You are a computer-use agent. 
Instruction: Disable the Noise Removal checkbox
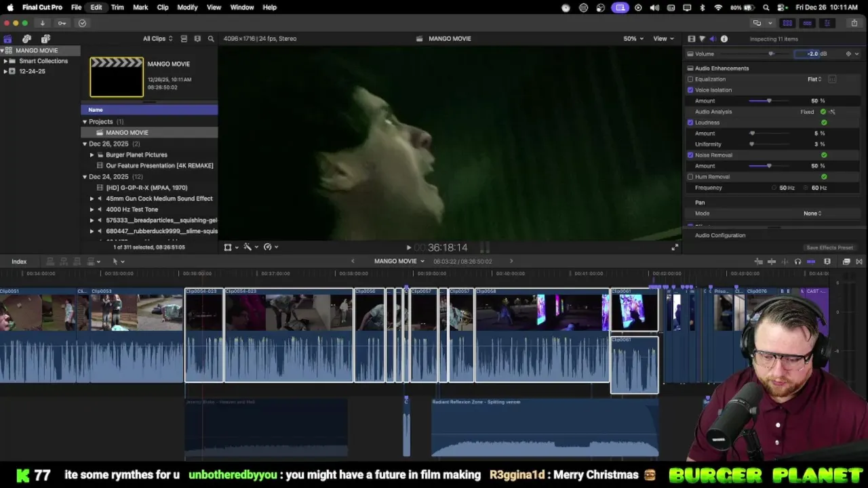click(690, 155)
